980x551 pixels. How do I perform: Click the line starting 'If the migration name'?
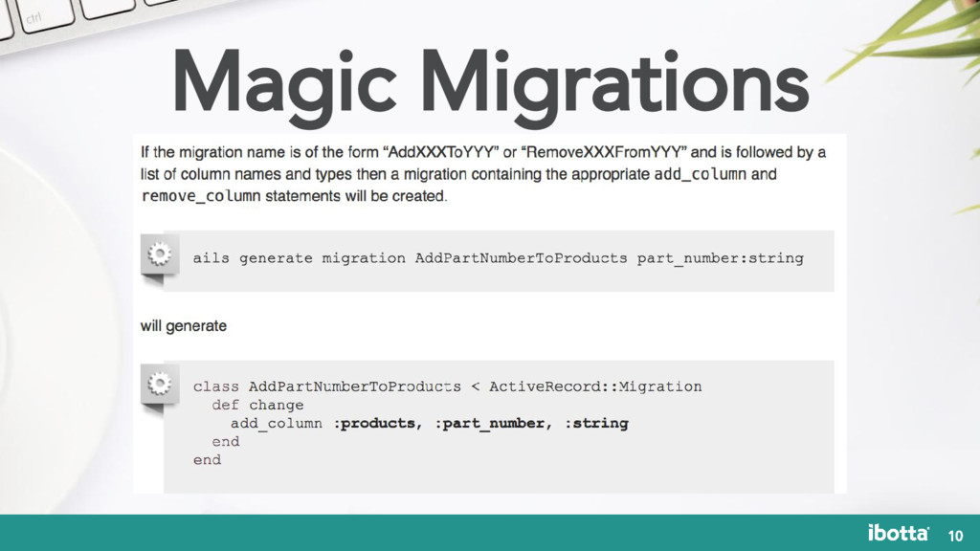coord(483,152)
